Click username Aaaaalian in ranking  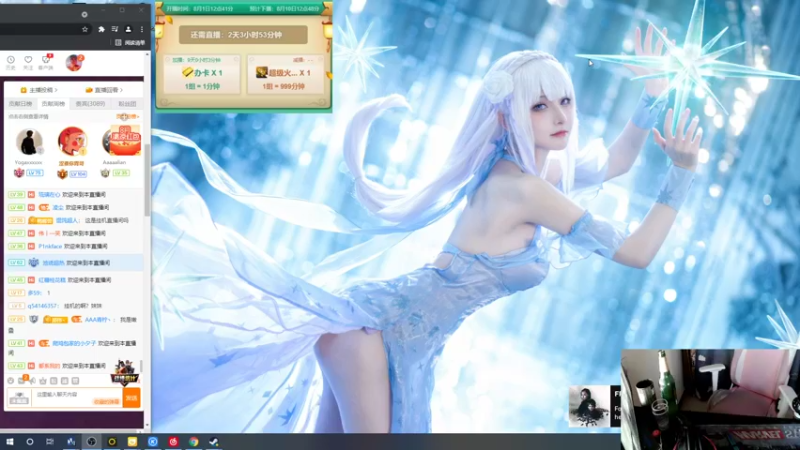pos(114,162)
